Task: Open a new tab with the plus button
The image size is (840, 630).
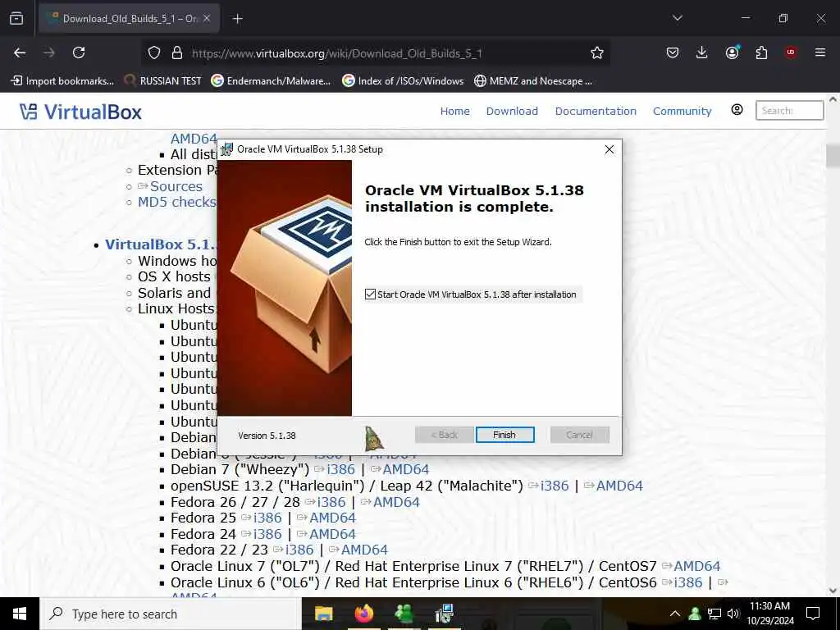Action: point(238,19)
